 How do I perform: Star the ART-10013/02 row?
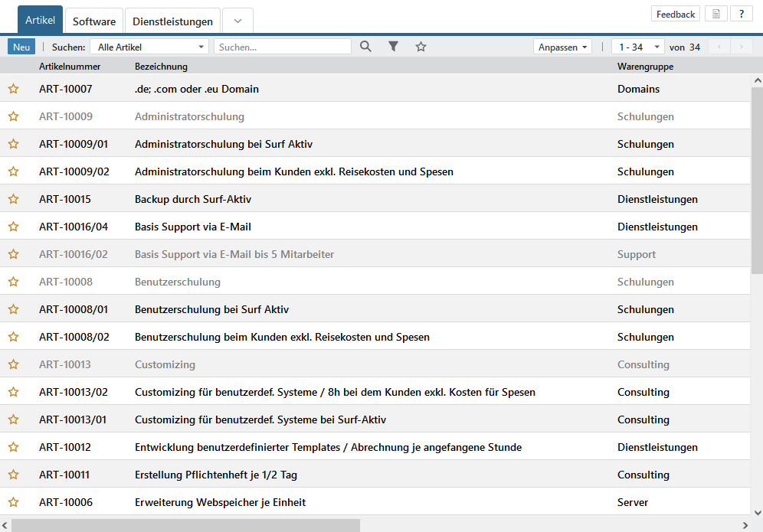point(14,392)
